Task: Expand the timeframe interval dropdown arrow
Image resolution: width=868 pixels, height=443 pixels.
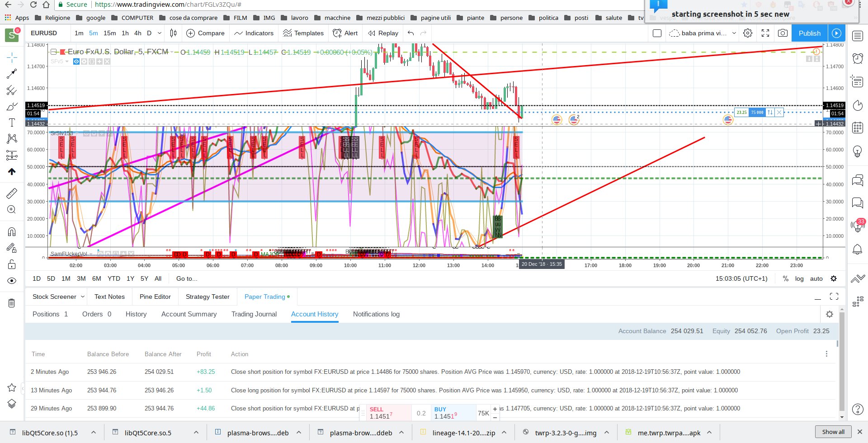Action: click(159, 33)
